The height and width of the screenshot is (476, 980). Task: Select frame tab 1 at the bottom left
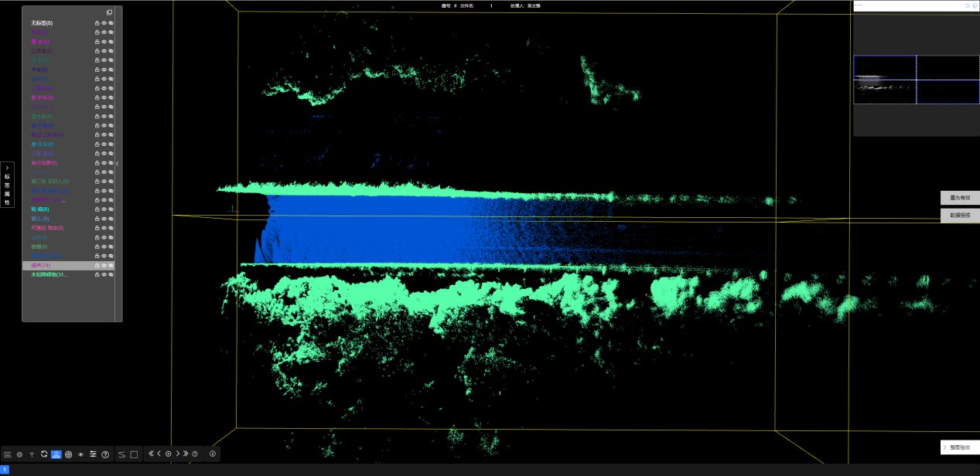[5, 470]
